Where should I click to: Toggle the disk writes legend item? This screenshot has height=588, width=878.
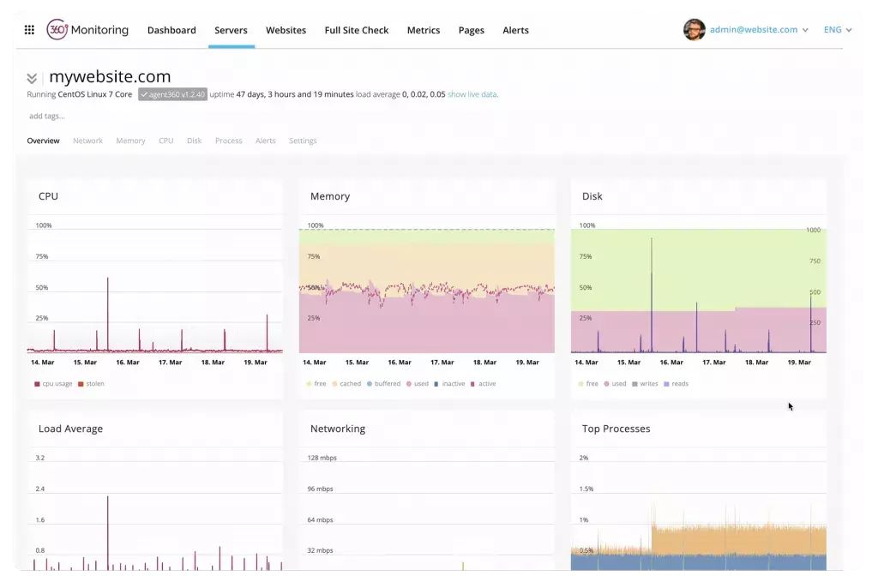pos(645,384)
